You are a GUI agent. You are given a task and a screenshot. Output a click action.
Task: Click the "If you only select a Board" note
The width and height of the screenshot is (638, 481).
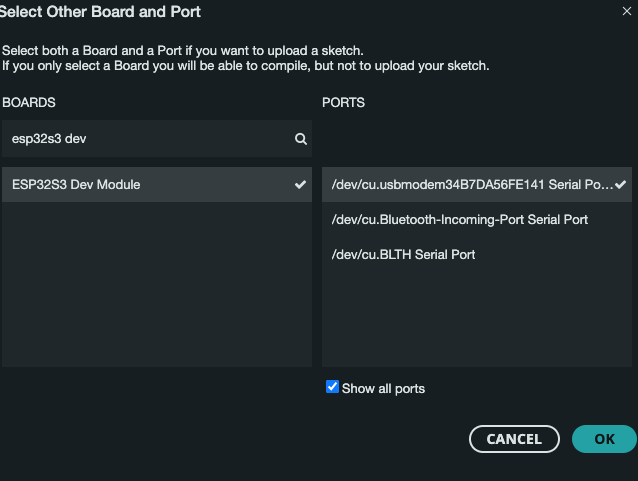click(x=245, y=66)
